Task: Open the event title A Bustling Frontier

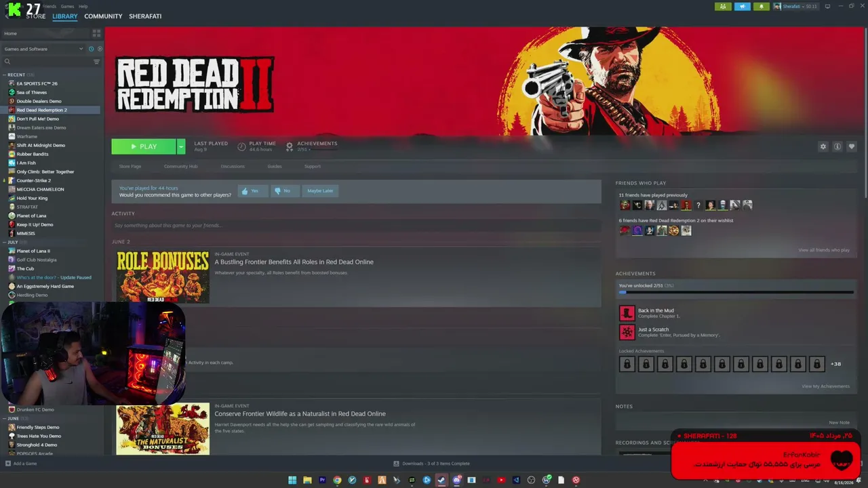Action: tap(294, 262)
